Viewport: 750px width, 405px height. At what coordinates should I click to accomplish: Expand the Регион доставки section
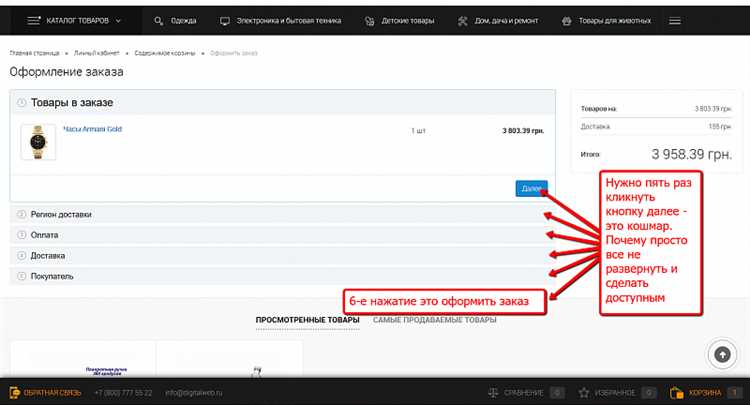[283, 214]
